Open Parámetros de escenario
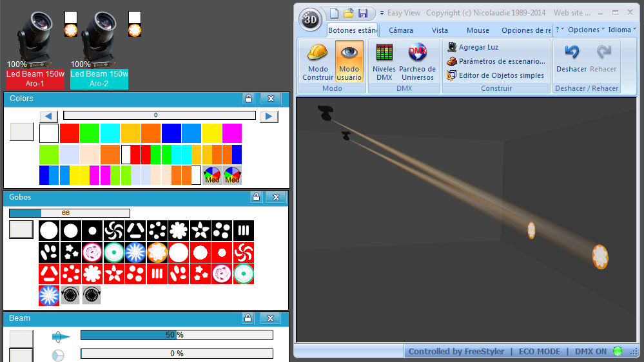The height and width of the screenshot is (362, 644). (496, 61)
